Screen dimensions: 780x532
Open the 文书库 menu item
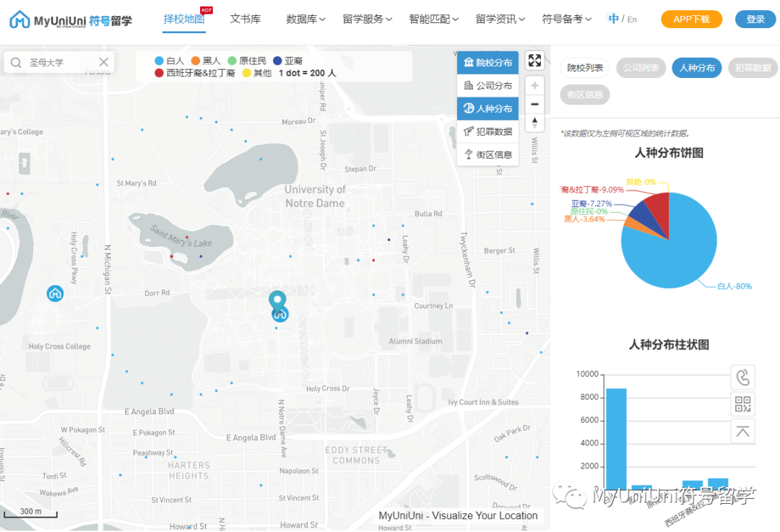246,19
